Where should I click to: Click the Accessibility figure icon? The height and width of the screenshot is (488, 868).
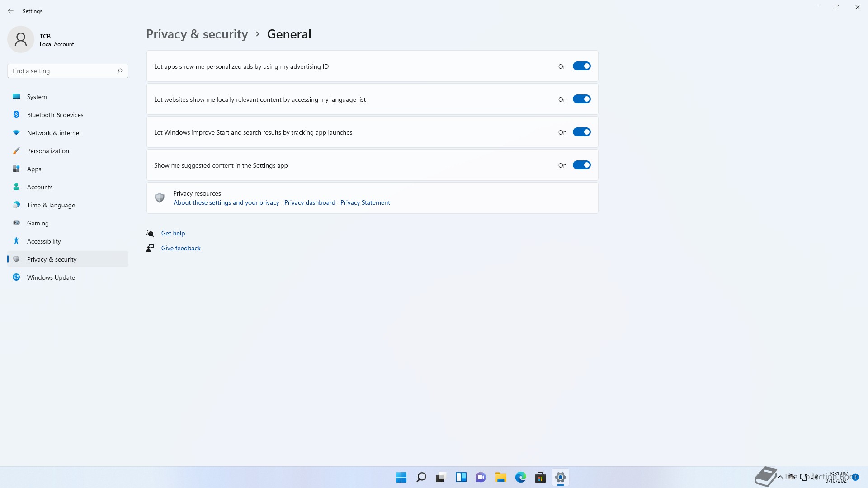click(16, 241)
